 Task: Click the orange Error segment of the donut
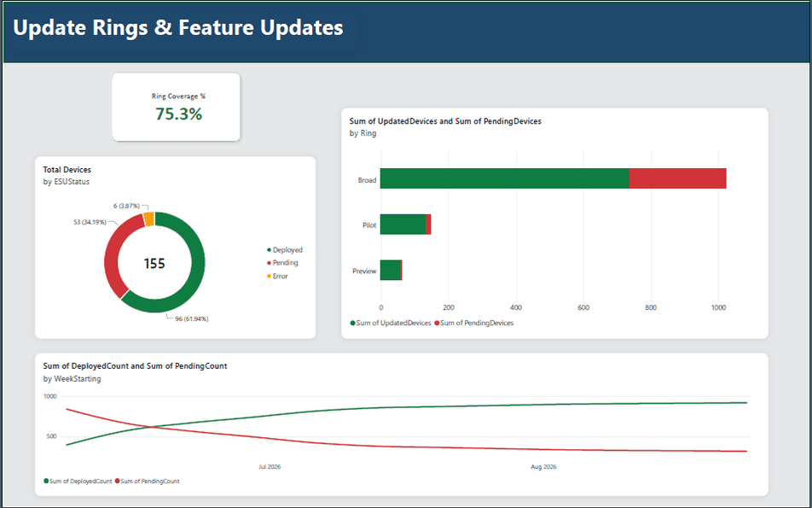[148, 219]
